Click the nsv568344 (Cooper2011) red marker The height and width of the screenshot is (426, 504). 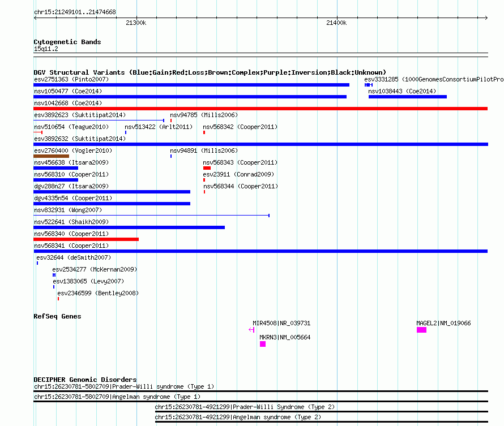tap(204, 192)
